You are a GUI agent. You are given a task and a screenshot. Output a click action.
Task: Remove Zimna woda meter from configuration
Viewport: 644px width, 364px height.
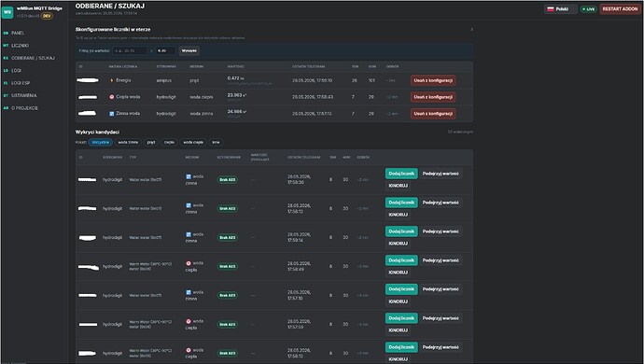[433, 113]
